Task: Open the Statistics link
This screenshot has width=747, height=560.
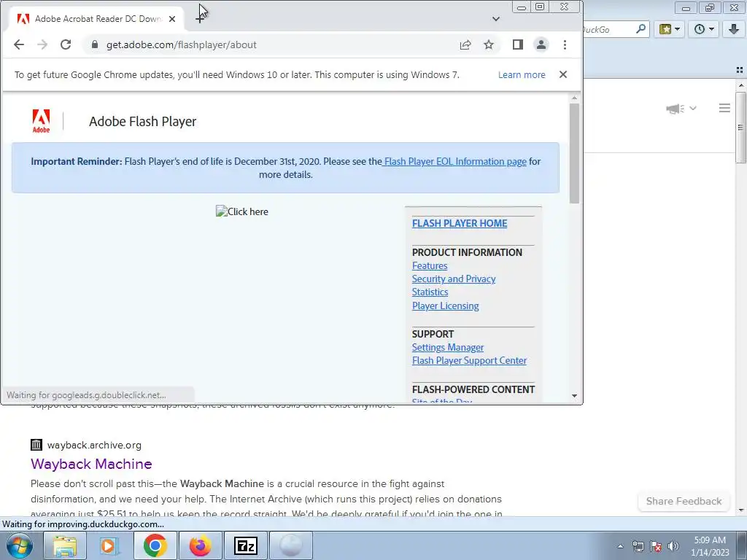Action: click(430, 292)
